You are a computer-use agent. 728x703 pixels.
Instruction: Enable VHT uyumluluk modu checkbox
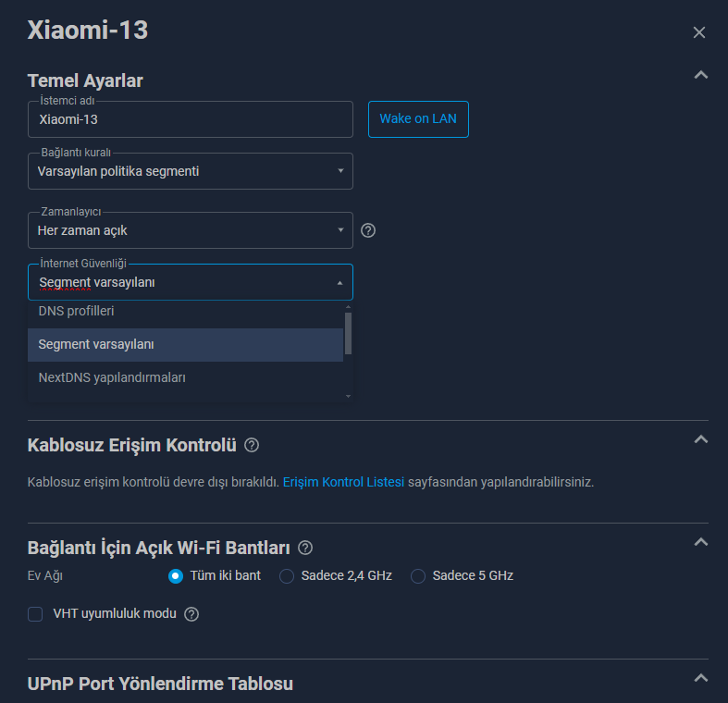coord(35,614)
